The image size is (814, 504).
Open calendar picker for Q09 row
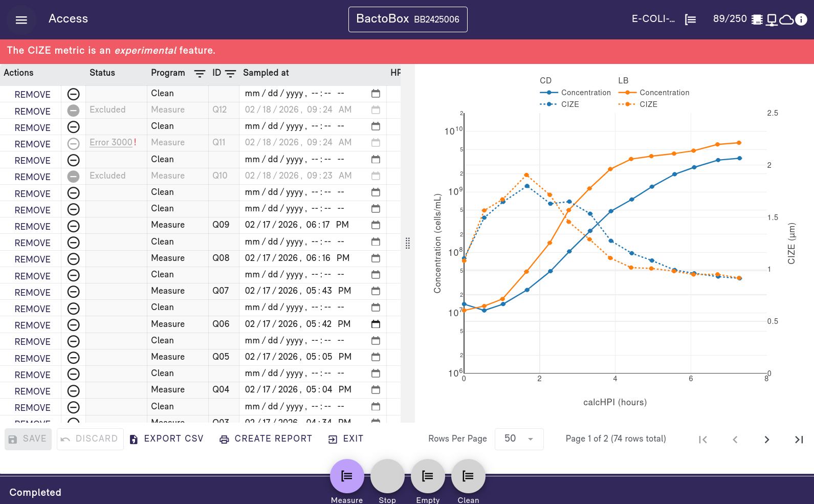pos(376,225)
